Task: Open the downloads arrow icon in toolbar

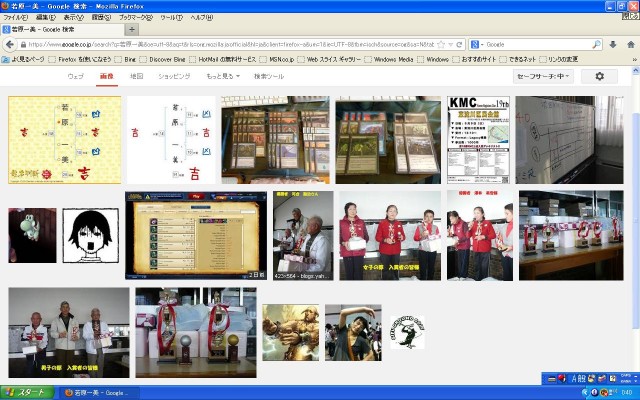Action: click(613, 44)
